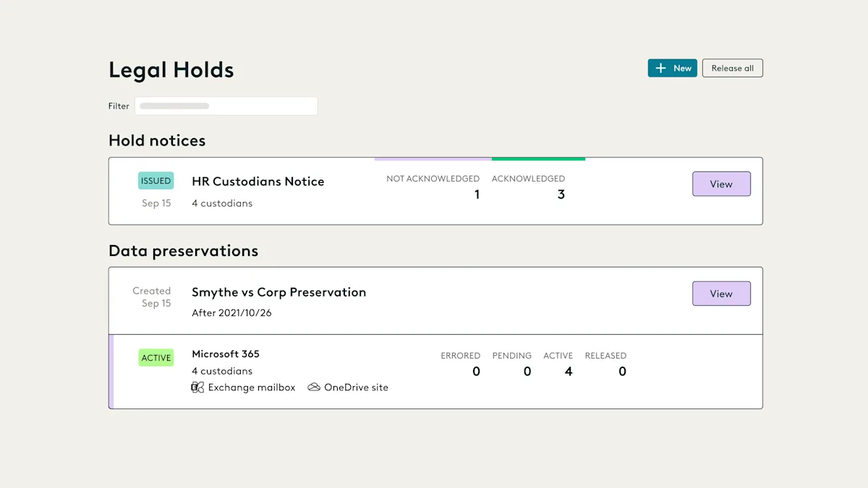Click the Release all button
Viewport: 868px width, 488px height.
733,68
